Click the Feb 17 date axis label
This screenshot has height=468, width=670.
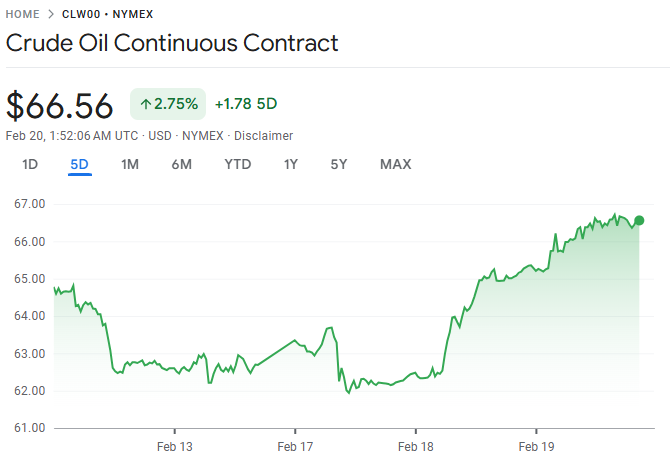click(x=295, y=447)
